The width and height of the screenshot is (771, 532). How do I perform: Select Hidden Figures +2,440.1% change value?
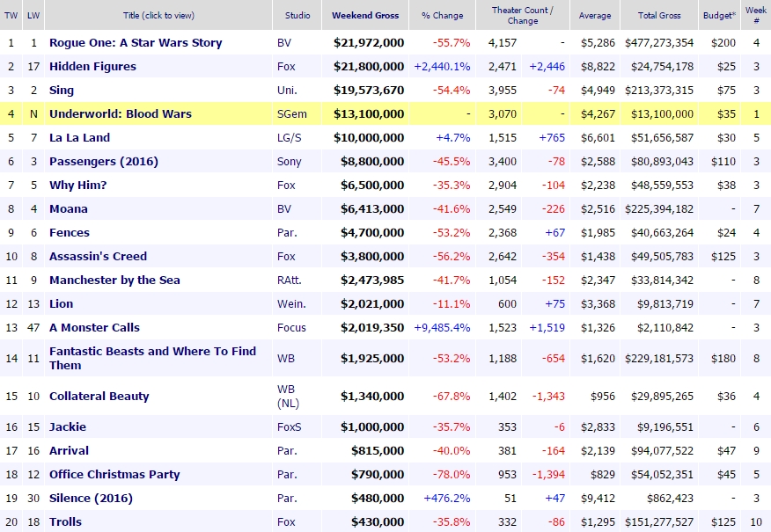(x=442, y=66)
